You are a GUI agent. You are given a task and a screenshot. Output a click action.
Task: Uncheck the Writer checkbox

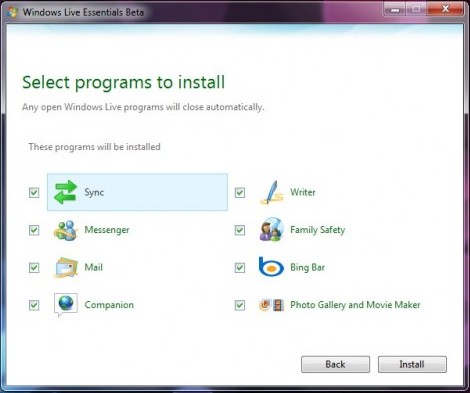(x=240, y=192)
